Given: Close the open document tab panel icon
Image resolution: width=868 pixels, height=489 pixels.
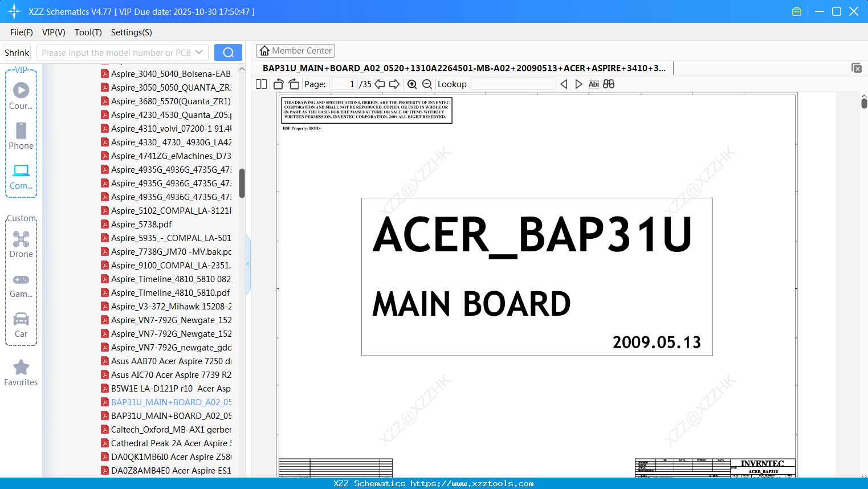Looking at the screenshot, I should pyautogui.click(x=857, y=68).
